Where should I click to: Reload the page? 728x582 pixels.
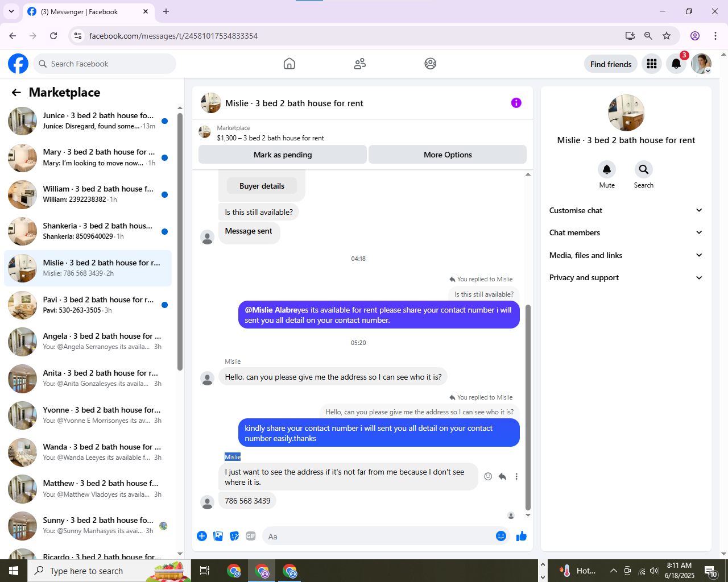pyautogui.click(x=53, y=36)
